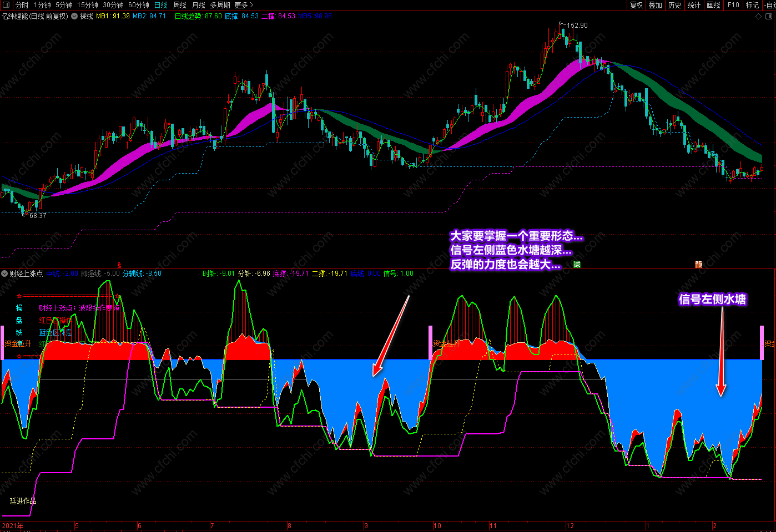Click the 财经上涨点 indicator name
Screen dimensions: 776x532
click(26, 273)
